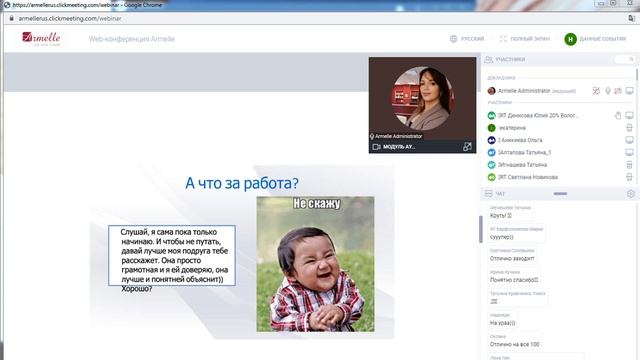Click the raised hand icon beside Денисова Юлия
640x360 pixels.
(618, 116)
